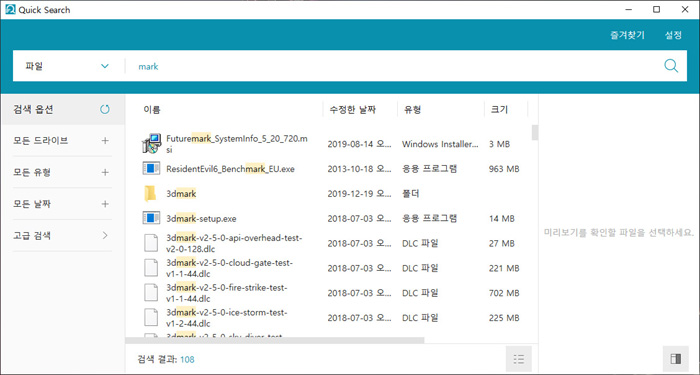
Task: Open the 고급 검색 advanced search
Action: [x=62, y=235]
